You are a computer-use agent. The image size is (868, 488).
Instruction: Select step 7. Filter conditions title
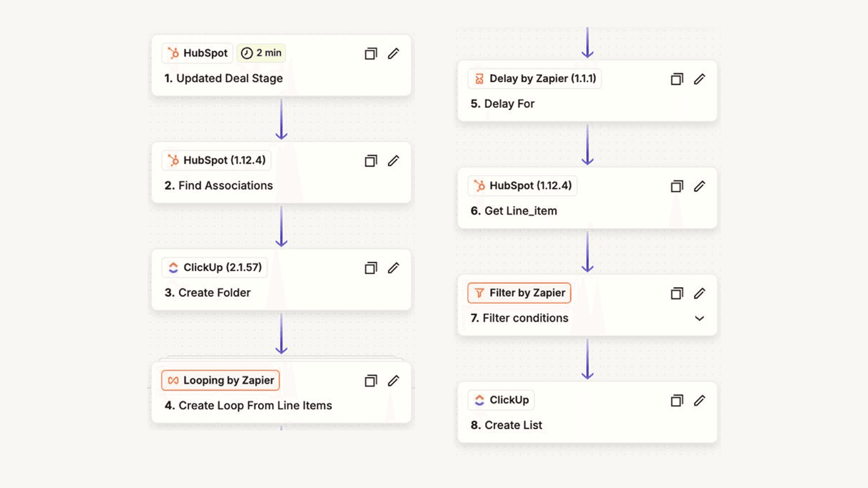(x=519, y=318)
